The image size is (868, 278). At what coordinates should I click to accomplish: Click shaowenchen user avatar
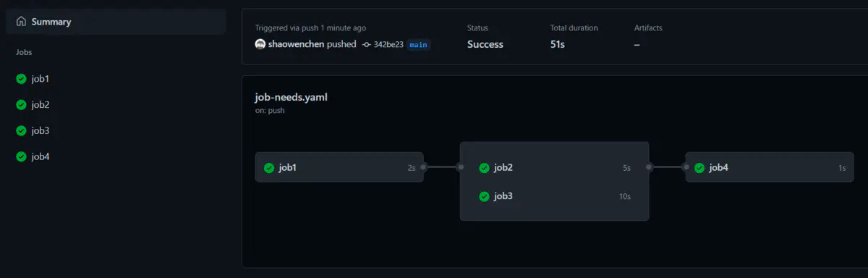(260, 44)
